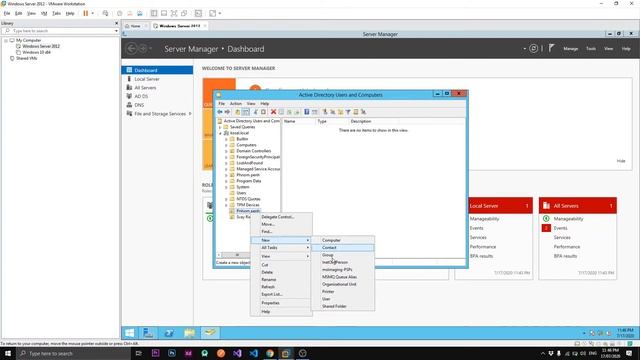
Task: Expand the Computers container node
Action: coord(226,145)
